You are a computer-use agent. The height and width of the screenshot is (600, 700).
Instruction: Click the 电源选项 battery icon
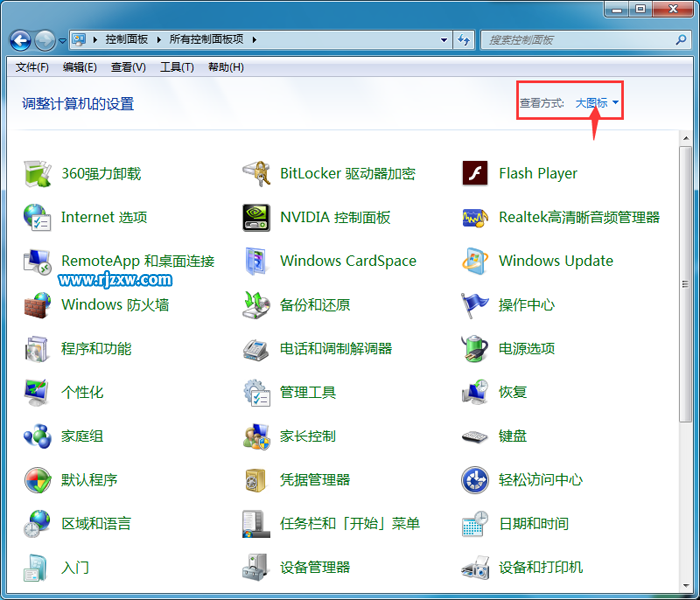[475, 349]
